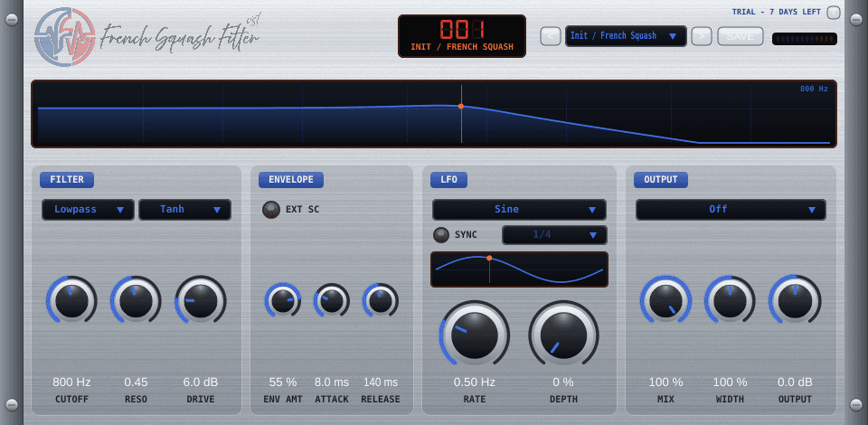Click the DRIVE knob
The height and width of the screenshot is (425, 868).
pyautogui.click(x=201, y=301)
